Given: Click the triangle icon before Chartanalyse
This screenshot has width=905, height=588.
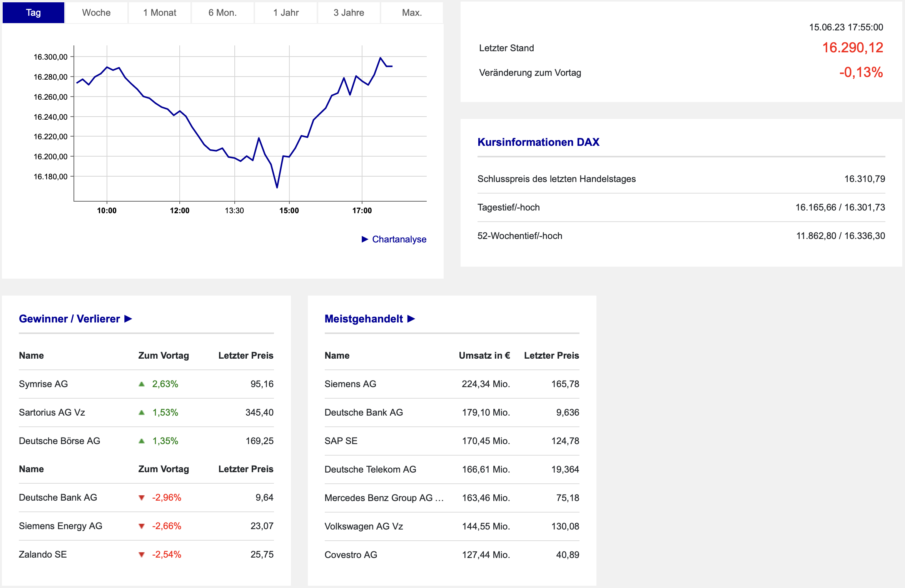Looking at the screenshot, I should pyautogui.click(x=365, y=239).
